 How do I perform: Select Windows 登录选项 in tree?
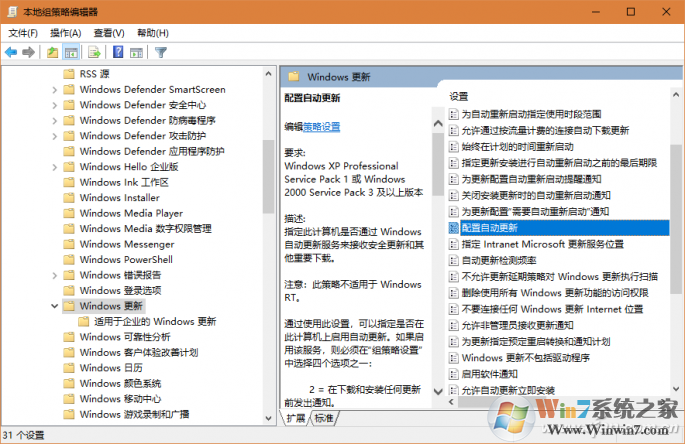(121, 291)
